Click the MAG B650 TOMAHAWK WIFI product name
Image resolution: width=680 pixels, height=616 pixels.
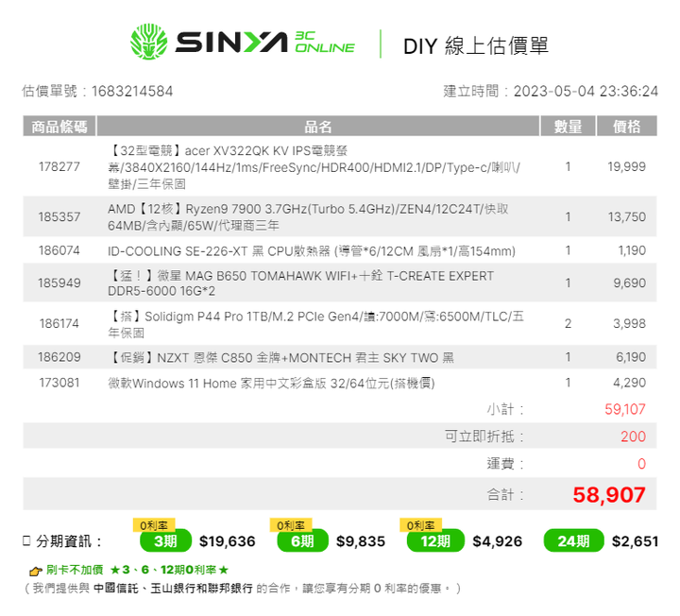[x=301, y=283]
